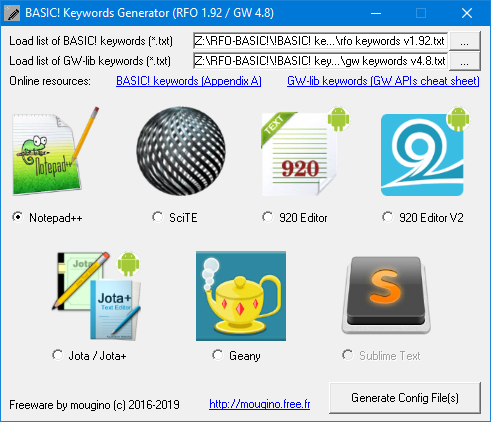The height and width of the screenshot is (422, 491).
Task: Click the SciTE sphere icon
Action: [181, 151]
